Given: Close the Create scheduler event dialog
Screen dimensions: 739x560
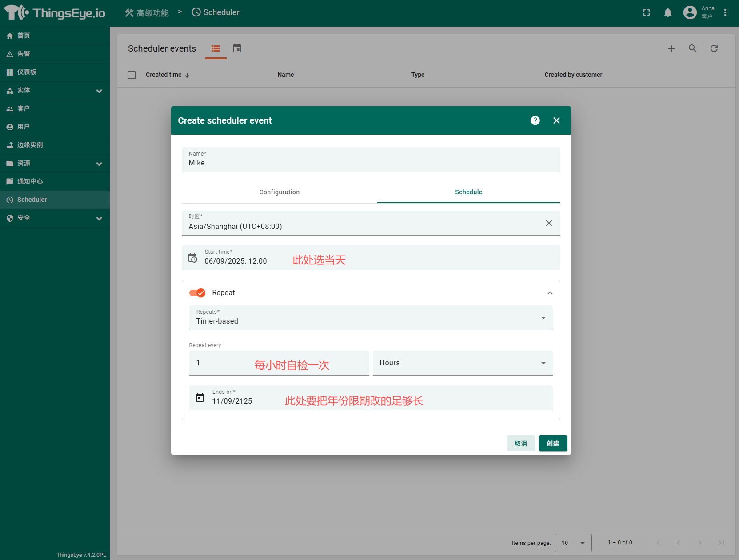Looking at the screenshot, I should click(556, 120).
